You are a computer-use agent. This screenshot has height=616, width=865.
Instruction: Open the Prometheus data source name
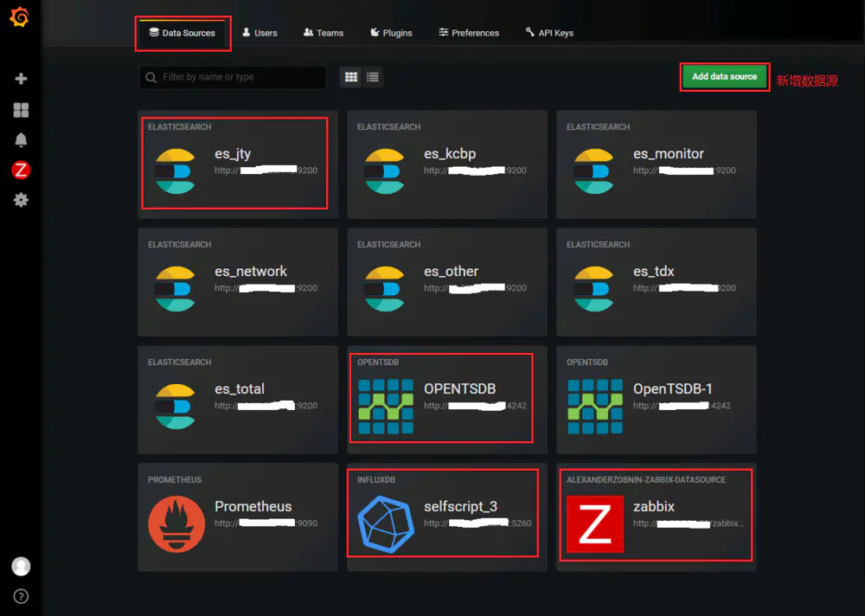(253, 507)
